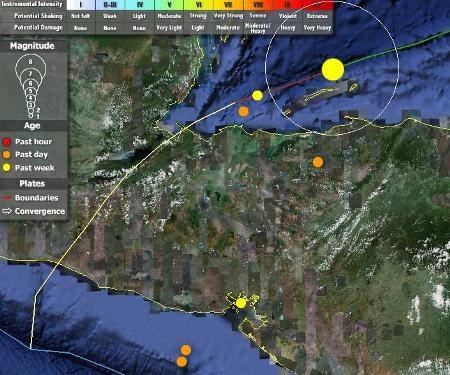
Task: Click the orange Past day legend dot
Action: [x=7, y=154]
